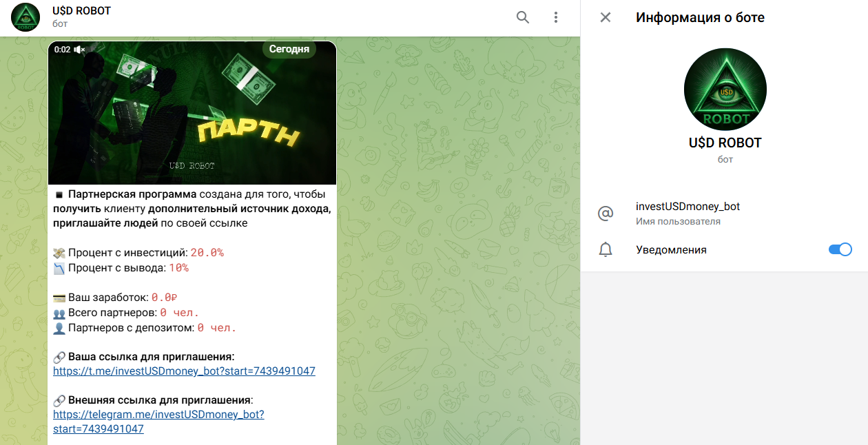Open the t.me/investUSDmoney_bot invitation link
The image size is (868, 445).
(184, 371)
